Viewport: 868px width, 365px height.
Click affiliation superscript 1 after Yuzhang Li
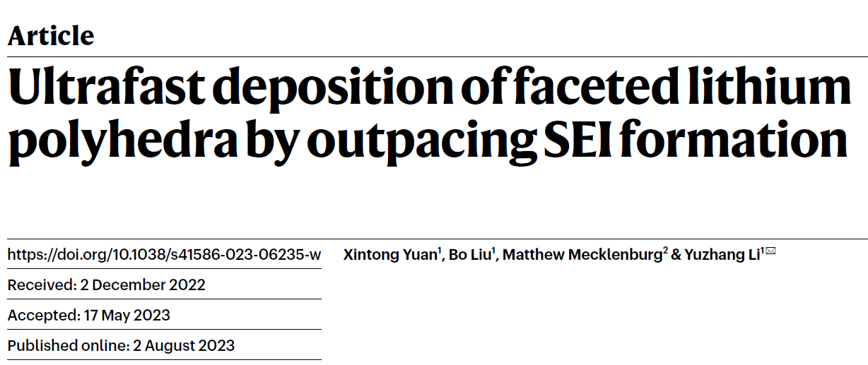coord(762,251)
